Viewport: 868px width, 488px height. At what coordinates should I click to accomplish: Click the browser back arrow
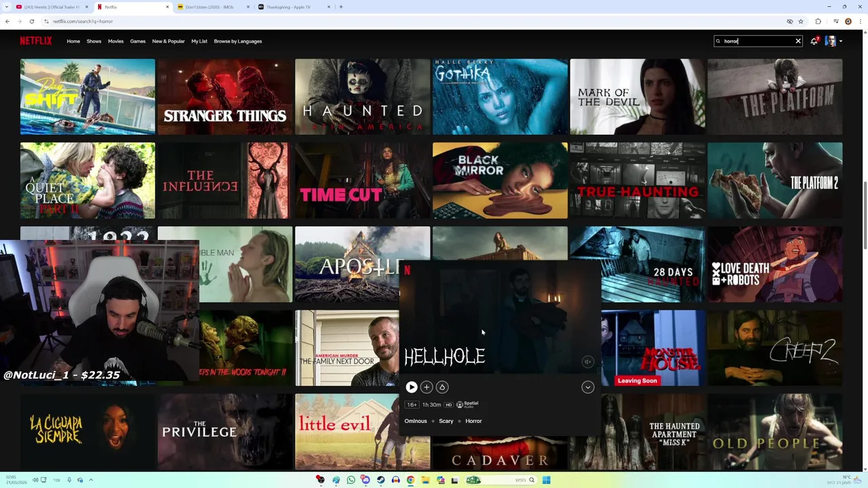pos(7,21)
